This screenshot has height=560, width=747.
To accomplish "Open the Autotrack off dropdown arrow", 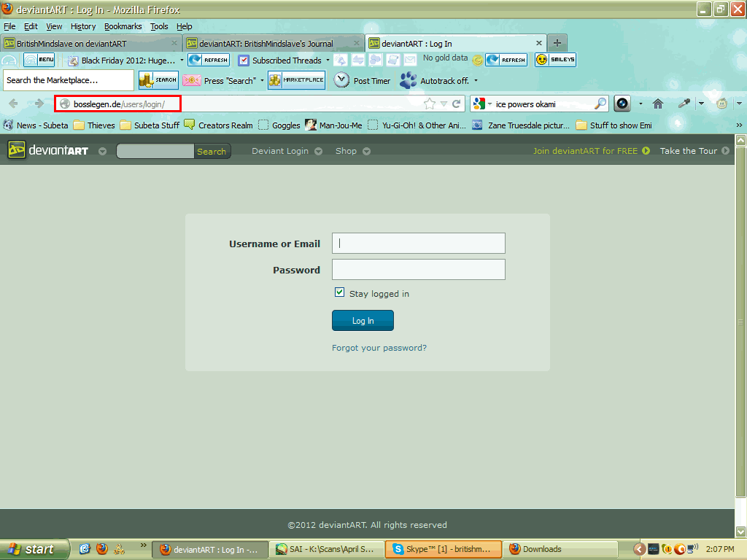I will click(x=476, y=80).
